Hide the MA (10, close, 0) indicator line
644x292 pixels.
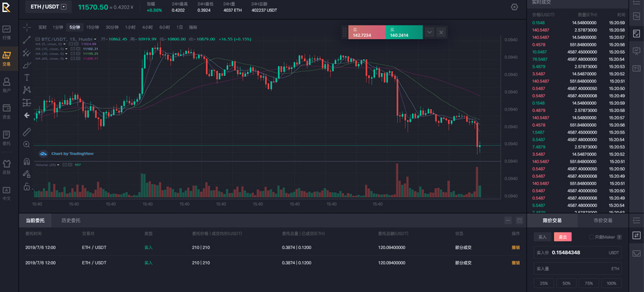coord(72,49)
